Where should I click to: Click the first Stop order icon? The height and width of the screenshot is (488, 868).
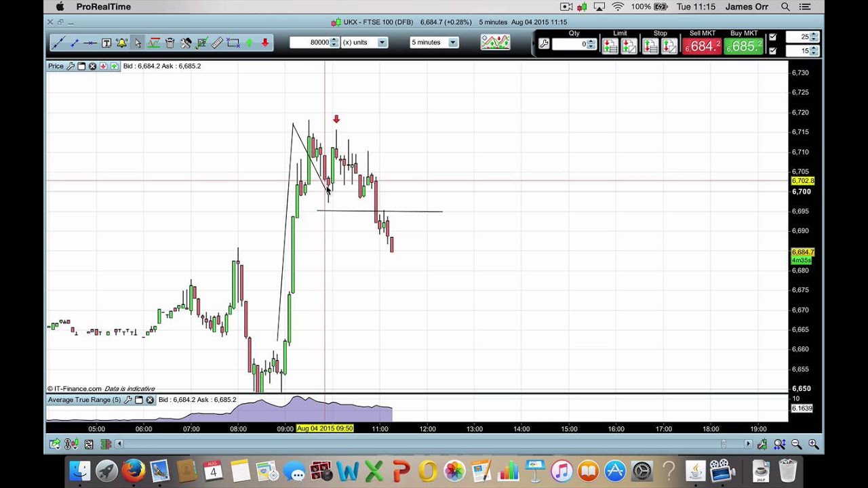click(650, 46)
